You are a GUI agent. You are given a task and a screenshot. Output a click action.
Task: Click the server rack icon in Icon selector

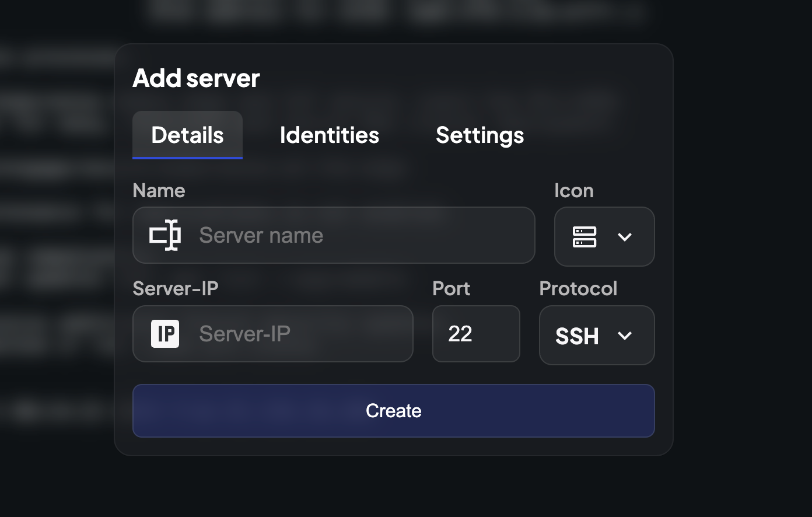coord(585,236)
